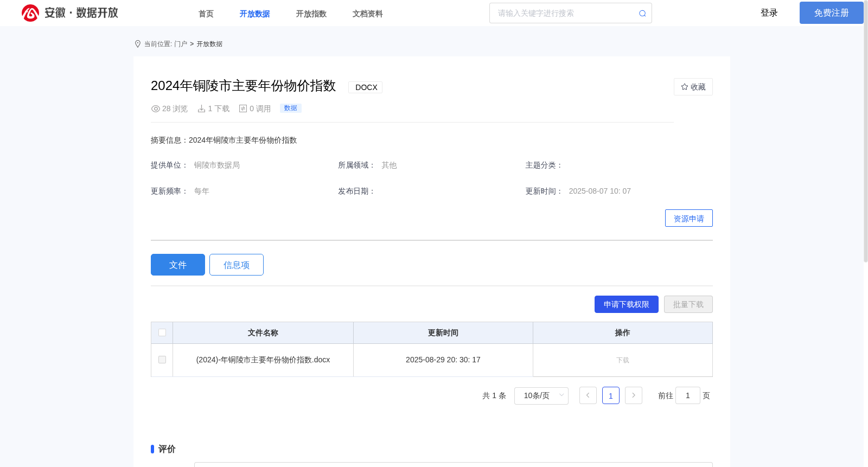Click the file name (2024)-年铜陵市主要年份物价指数.docx
The image size is (868, 467).
[263, 360]
